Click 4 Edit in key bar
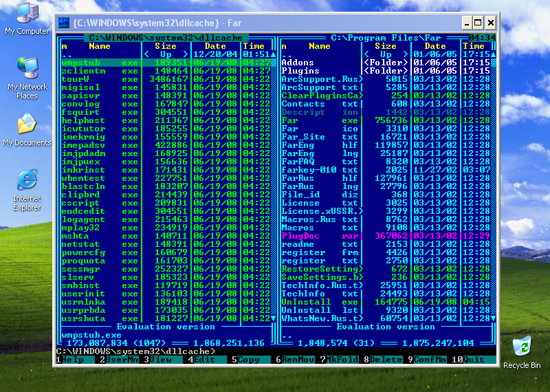This screenshot has width=550, height=392. click(207, 360)
